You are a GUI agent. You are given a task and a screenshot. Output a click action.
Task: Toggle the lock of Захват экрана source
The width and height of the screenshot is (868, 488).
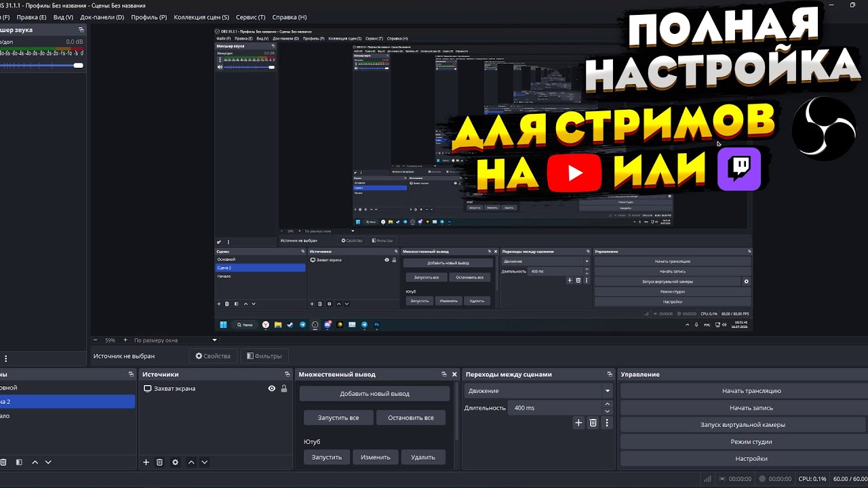[x=283, y=388]
